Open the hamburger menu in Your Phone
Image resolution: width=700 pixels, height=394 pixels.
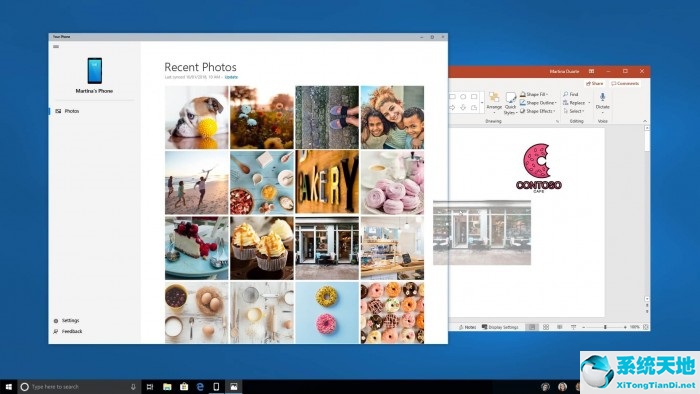coord(56,46)
